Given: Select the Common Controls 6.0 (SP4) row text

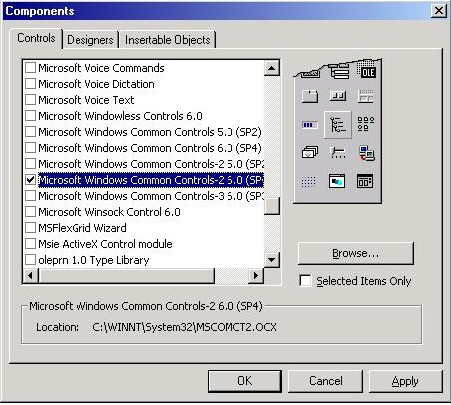Looking at the screenshot, I should point(150,148).
